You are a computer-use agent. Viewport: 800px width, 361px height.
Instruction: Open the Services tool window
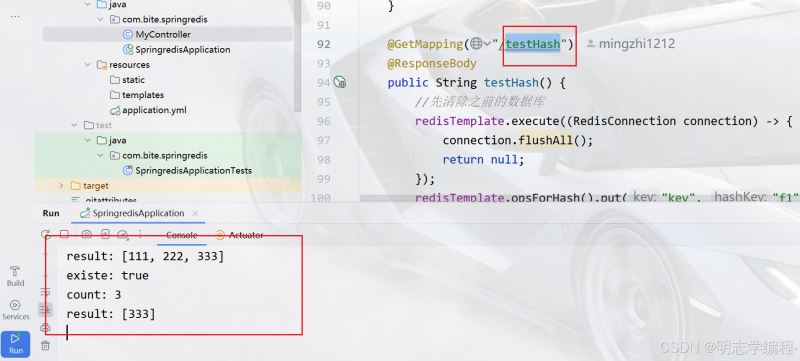pyautogui.click(x=15, y=310)
